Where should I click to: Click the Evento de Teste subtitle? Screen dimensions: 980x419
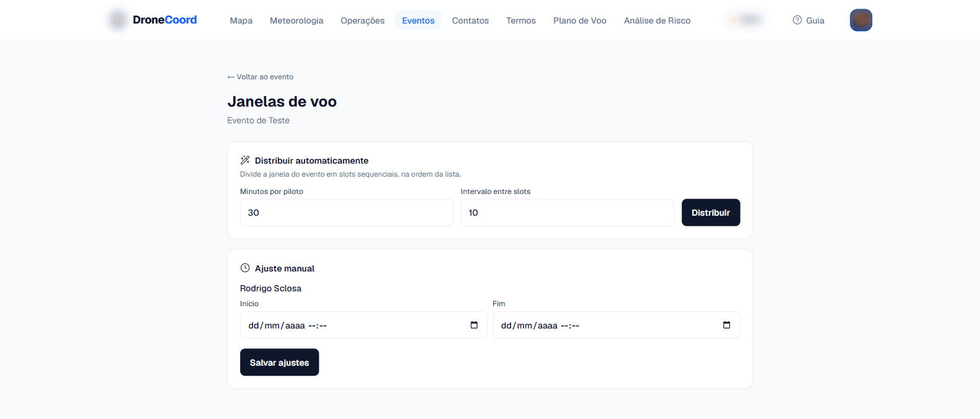[x=258, y=120]
